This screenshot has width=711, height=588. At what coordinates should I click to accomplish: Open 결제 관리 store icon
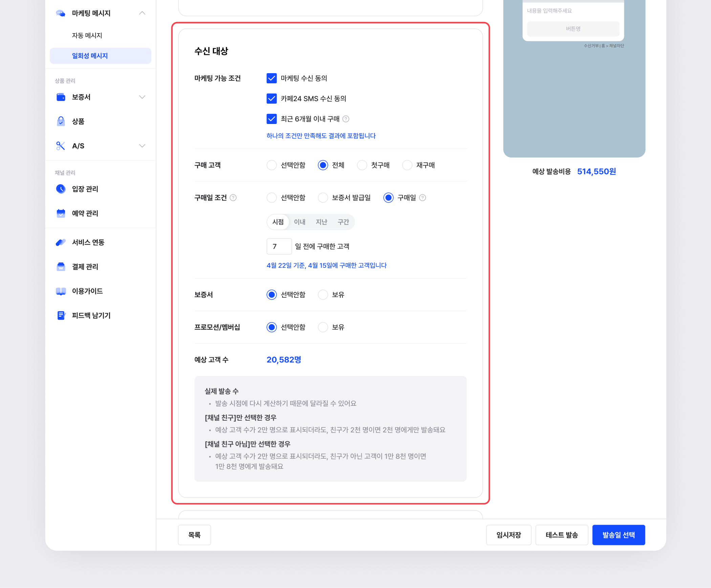click(61, 267)
